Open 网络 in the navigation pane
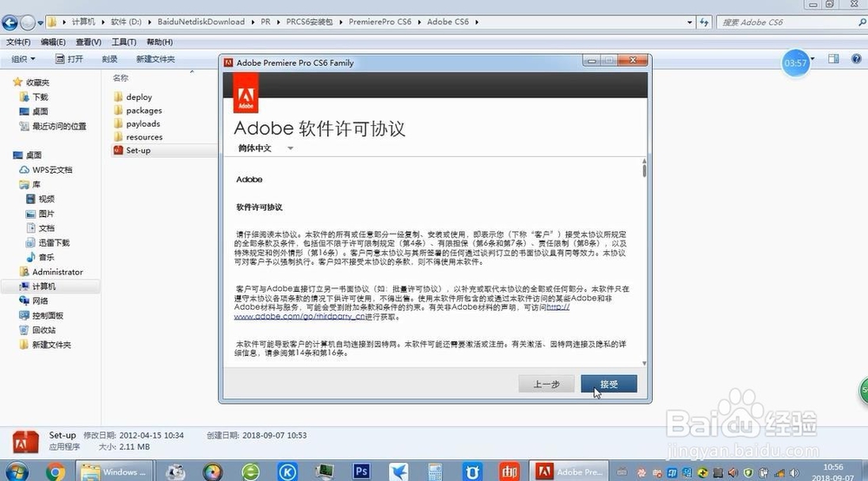The width and height of the screenshot is (868, 481). point(34,300)
